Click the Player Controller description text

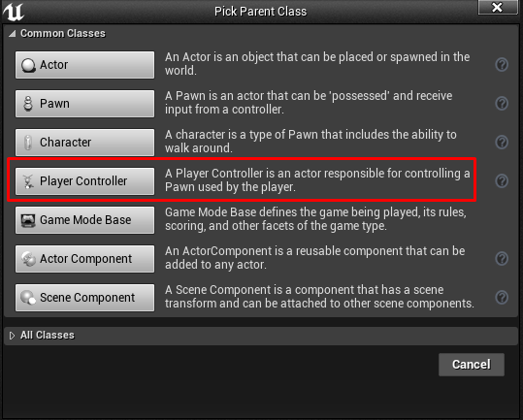point(317,180)
